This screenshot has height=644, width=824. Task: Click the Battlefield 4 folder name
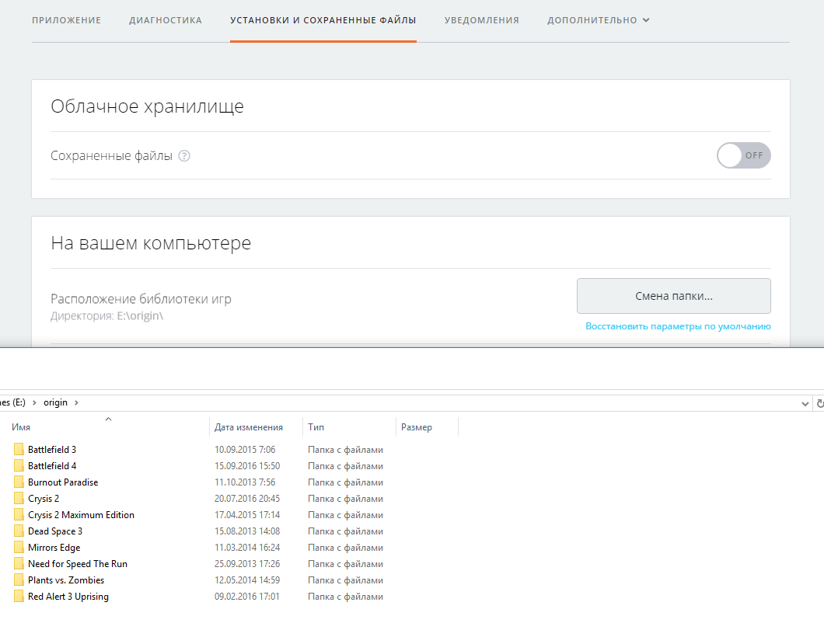coord(52,466)
